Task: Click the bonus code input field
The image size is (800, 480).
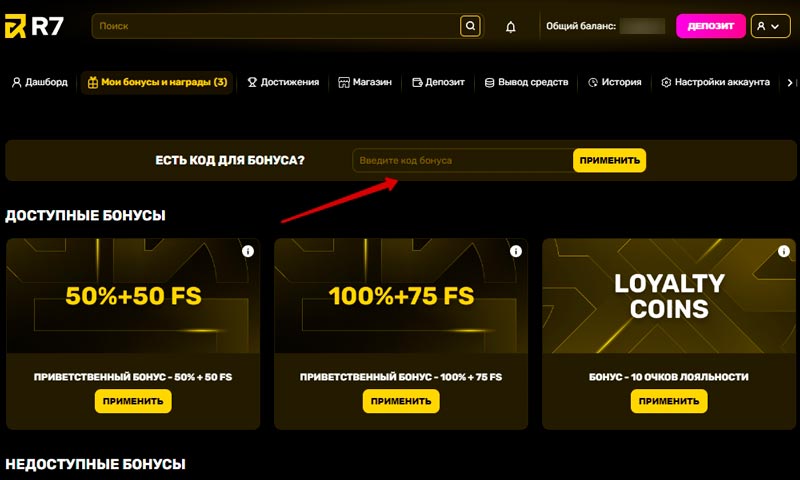Action: pos(462,160)
